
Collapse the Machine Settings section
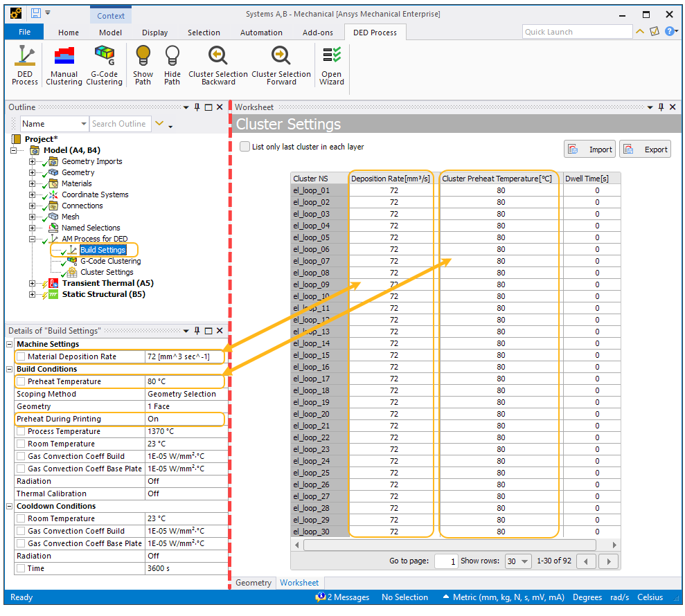pyautogui.click(x=10, y=345)
